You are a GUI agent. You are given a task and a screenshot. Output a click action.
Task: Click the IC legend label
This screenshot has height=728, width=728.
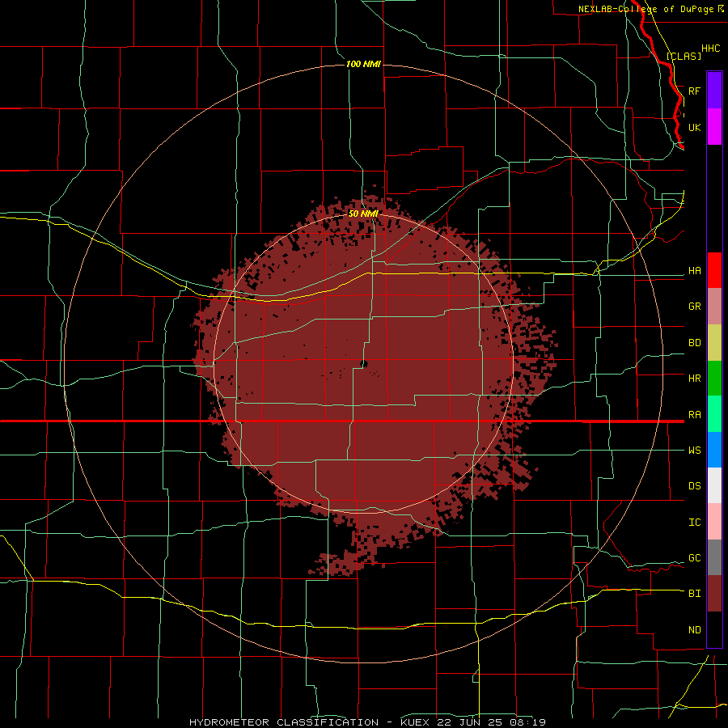(694, 523)
